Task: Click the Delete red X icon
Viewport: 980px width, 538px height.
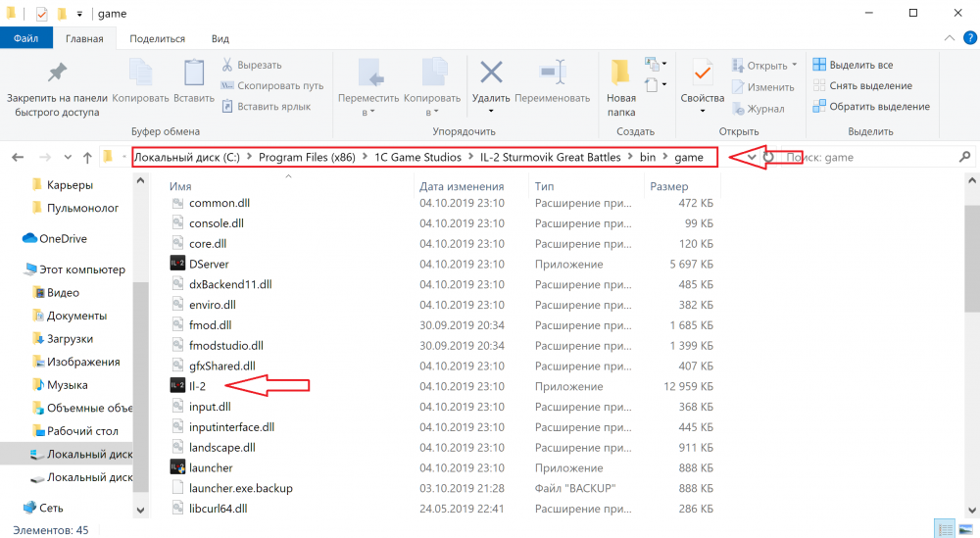Action: (491, 73)
